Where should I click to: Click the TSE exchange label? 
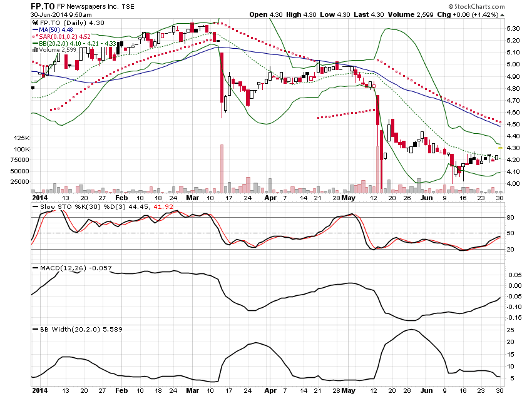coord(128,6)
